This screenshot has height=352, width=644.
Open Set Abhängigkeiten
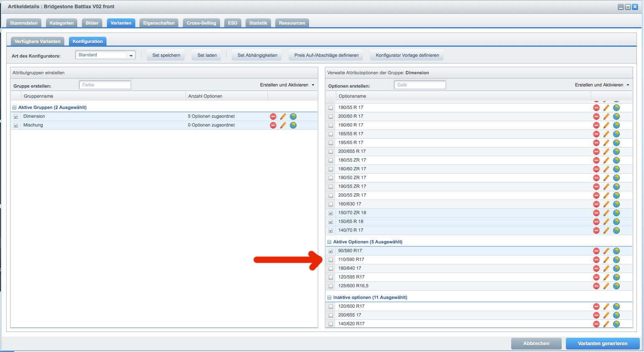(257, 55)
